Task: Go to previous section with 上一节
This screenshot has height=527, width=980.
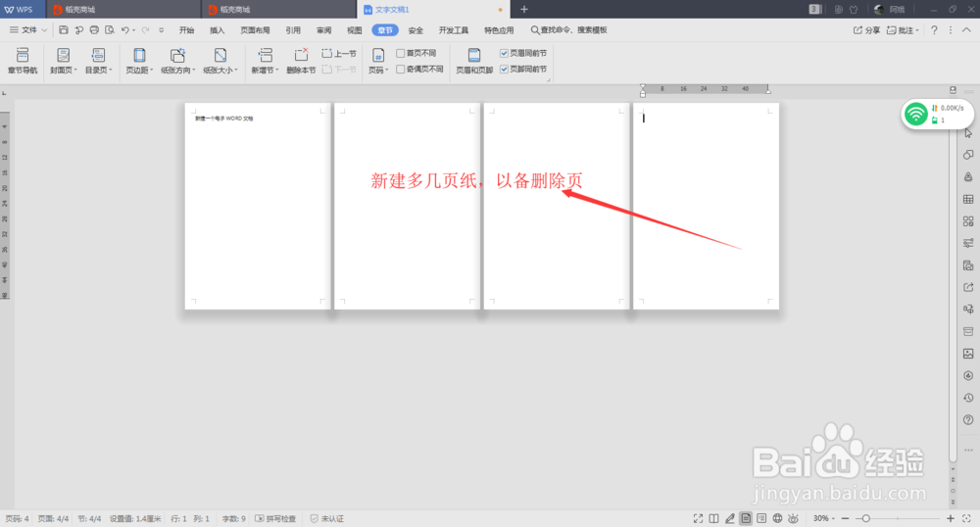Action: tap(339, 54)
